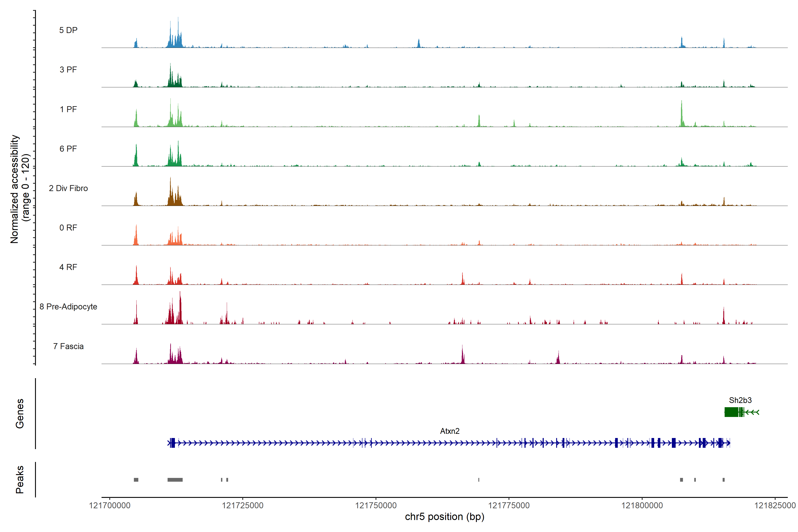
Task: Click the widest gray peak bar
Action: pos(175,480)
